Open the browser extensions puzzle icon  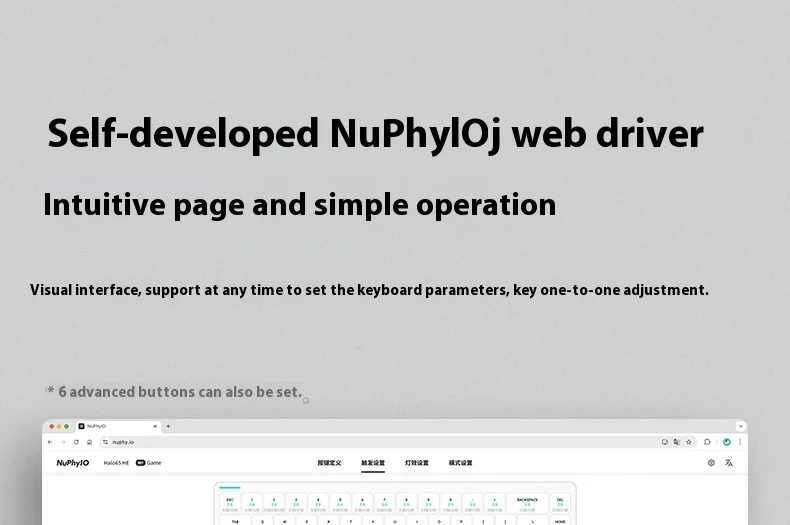tap(707, 442)
